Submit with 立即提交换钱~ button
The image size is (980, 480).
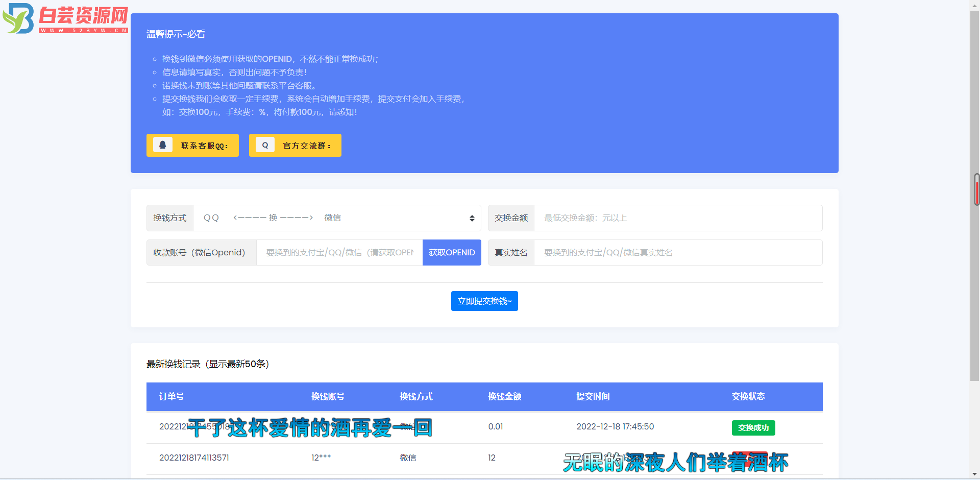[484, 301]
